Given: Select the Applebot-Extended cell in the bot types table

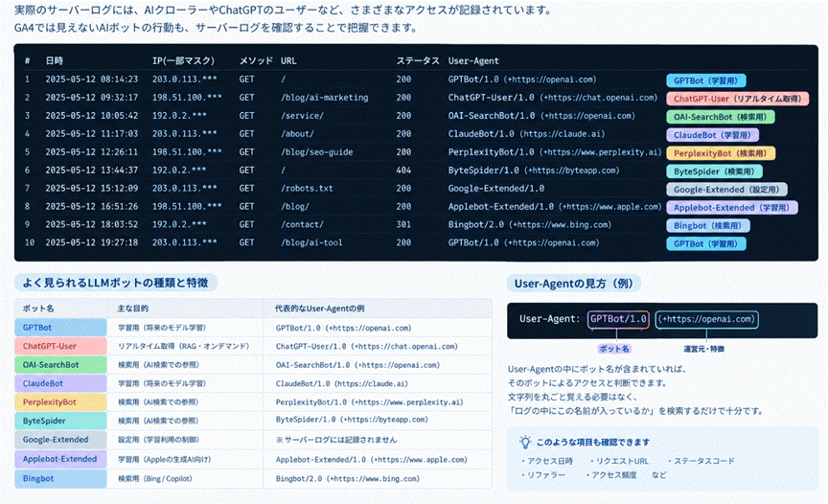Looking at the screenshot, I should [x=60, y=459].
